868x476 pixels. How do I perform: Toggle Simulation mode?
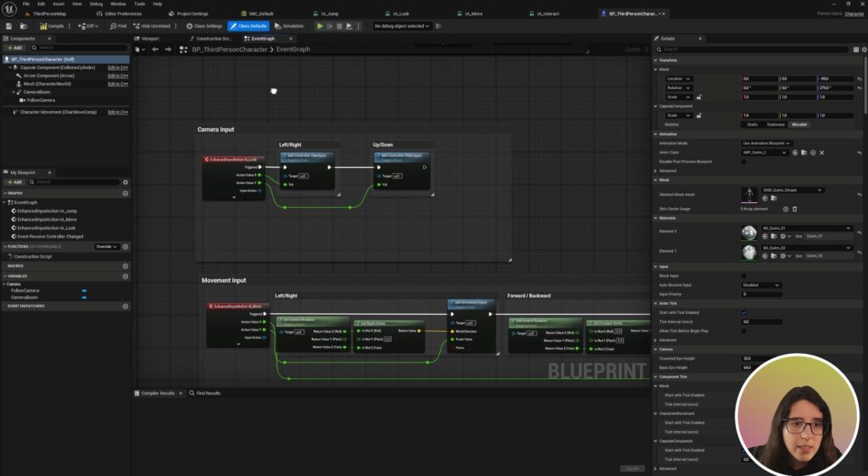pyautogui.click(x=289, y=26)
